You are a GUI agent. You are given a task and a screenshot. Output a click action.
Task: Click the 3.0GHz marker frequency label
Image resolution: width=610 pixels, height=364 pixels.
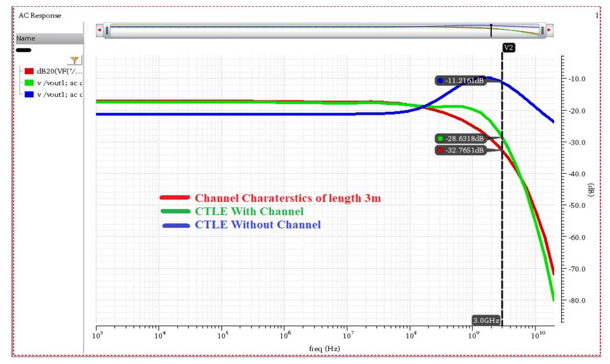point(486,320)
